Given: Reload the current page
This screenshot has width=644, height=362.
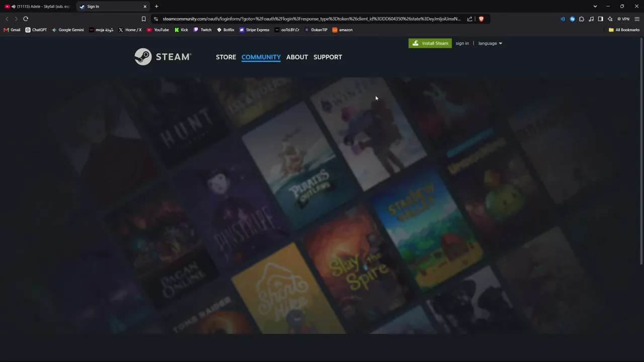Looking at the screenshot, I should click(26, 19).
